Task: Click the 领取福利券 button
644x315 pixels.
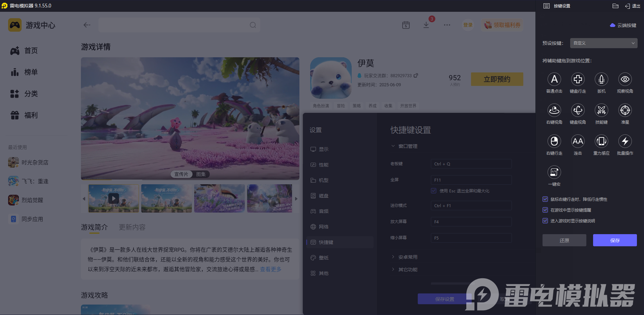Action: (x=502, y=25)
